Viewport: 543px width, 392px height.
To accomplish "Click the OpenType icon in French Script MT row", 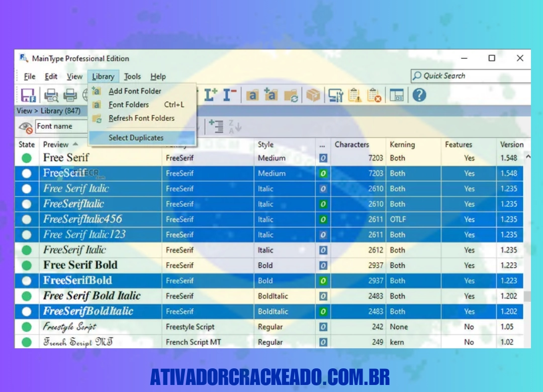I will tap(323, 342).
